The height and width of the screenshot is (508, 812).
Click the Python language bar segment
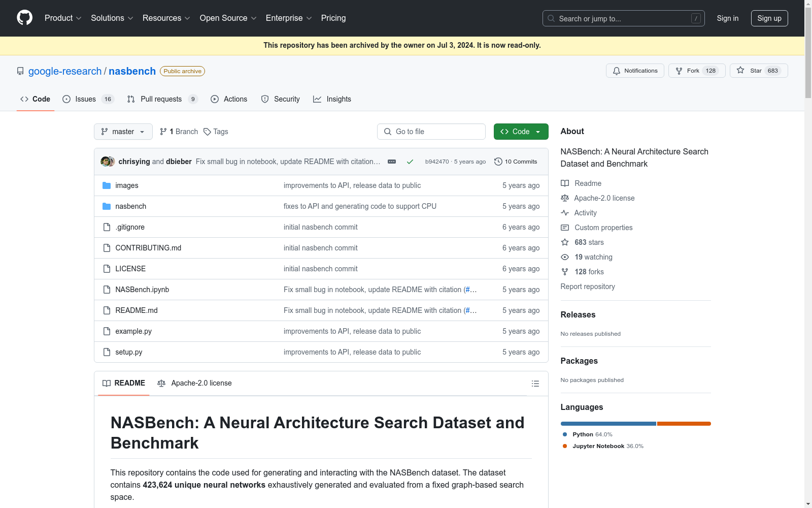pyautogui.click(x=608, y=424)
